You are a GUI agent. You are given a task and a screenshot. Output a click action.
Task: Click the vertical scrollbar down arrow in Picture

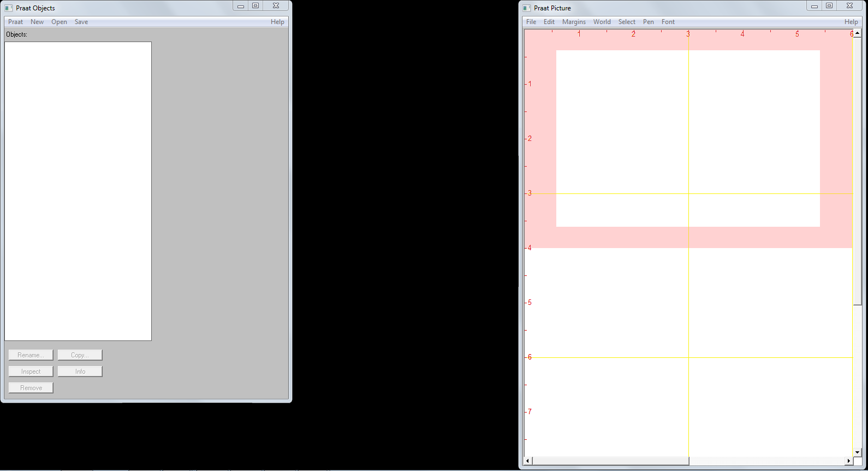(x=858, y=452)
